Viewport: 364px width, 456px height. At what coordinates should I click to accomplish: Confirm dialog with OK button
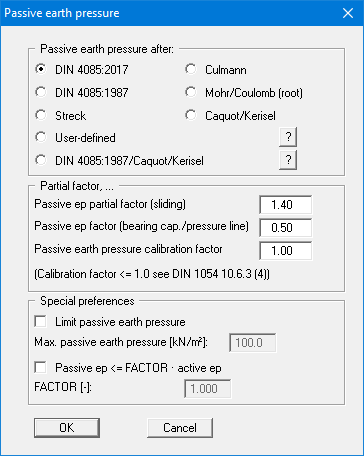coord(67,428)
